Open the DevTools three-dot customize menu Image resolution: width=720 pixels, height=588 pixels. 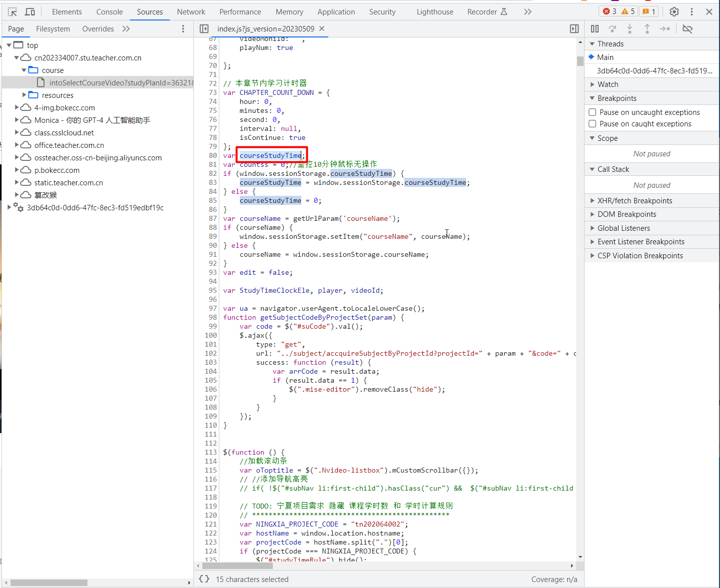[692, 11]
